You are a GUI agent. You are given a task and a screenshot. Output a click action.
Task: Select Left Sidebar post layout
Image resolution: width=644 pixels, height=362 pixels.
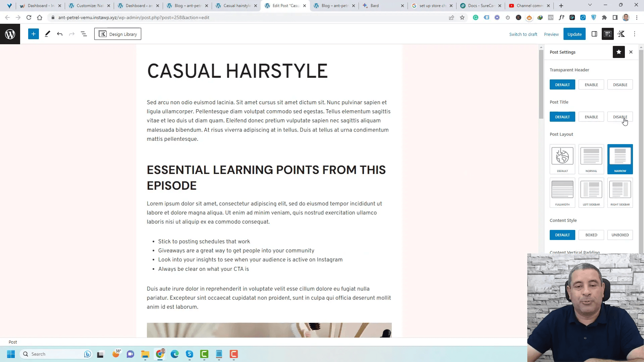tap(591, 192)
